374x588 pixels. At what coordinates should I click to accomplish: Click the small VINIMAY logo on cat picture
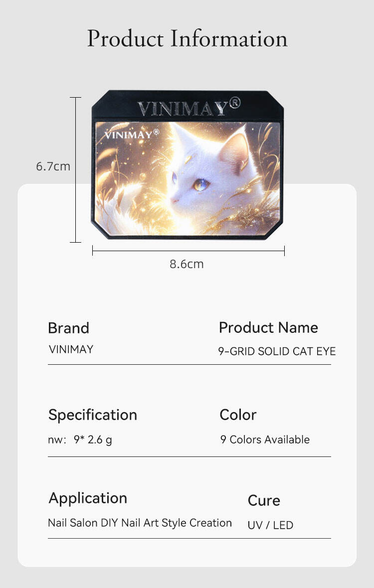click(x=132, y=134)
